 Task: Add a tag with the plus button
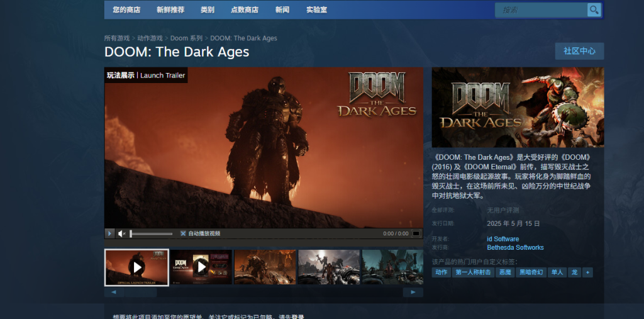pyautogui.click(x=588, y=272)
